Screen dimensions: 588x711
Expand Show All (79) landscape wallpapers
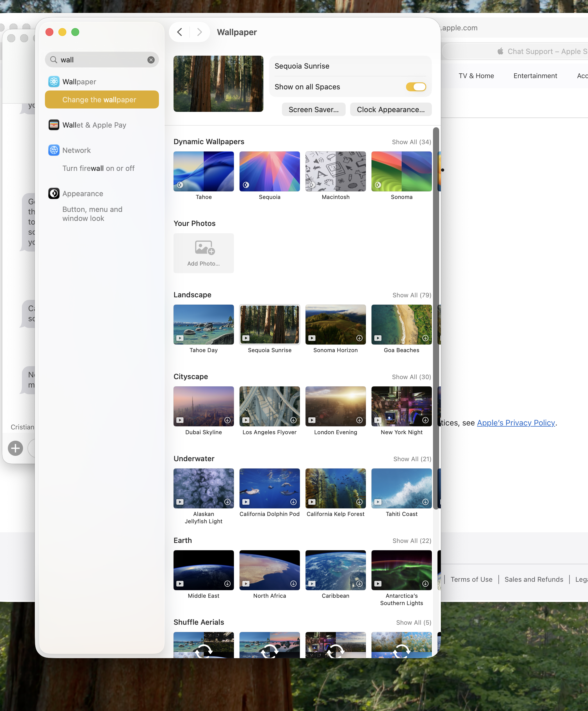tap(411, 295)
